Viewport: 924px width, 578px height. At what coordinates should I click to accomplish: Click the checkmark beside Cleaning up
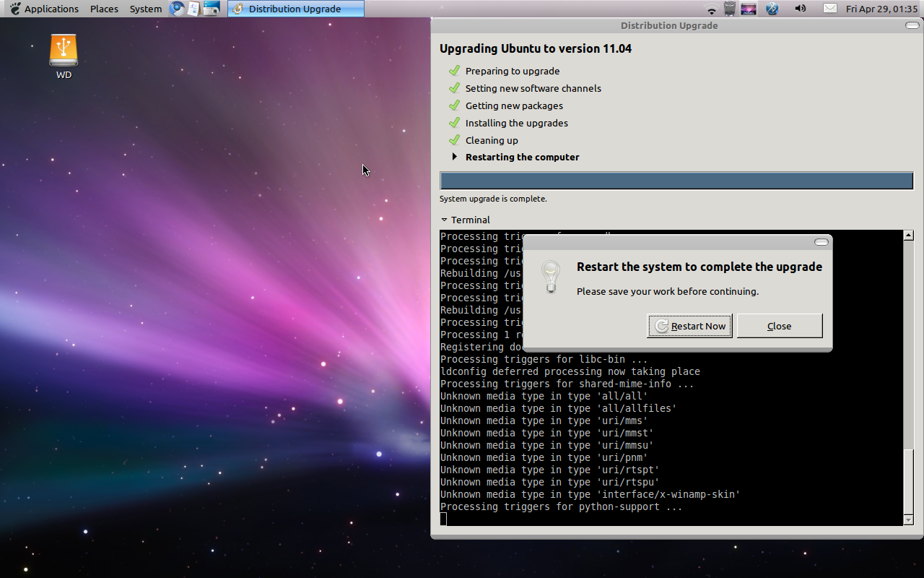[454, 139]
